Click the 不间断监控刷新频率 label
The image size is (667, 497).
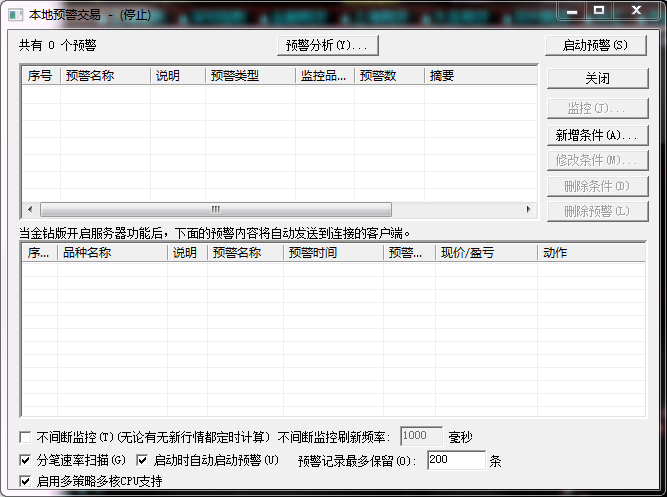pyautogui.click(x=334, y=437)
